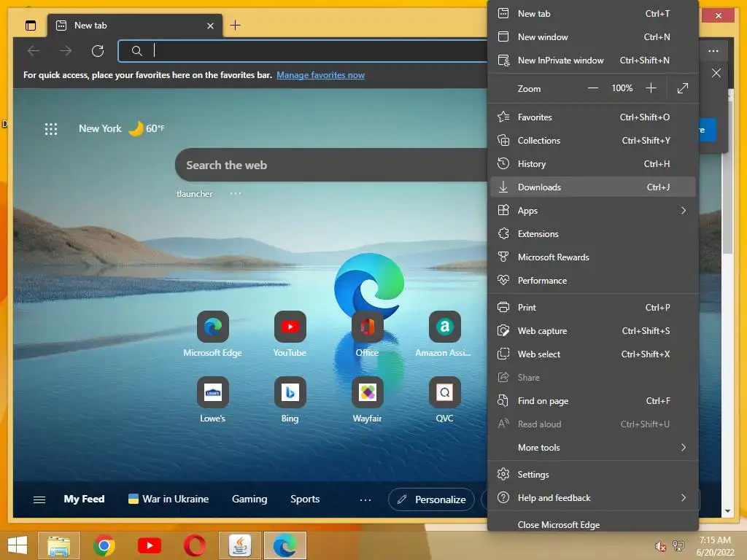Image resolution: width=747 pixels, height=560 pixels.
Task: Add a new tab with plus icon
Action: tap(236, 26)
